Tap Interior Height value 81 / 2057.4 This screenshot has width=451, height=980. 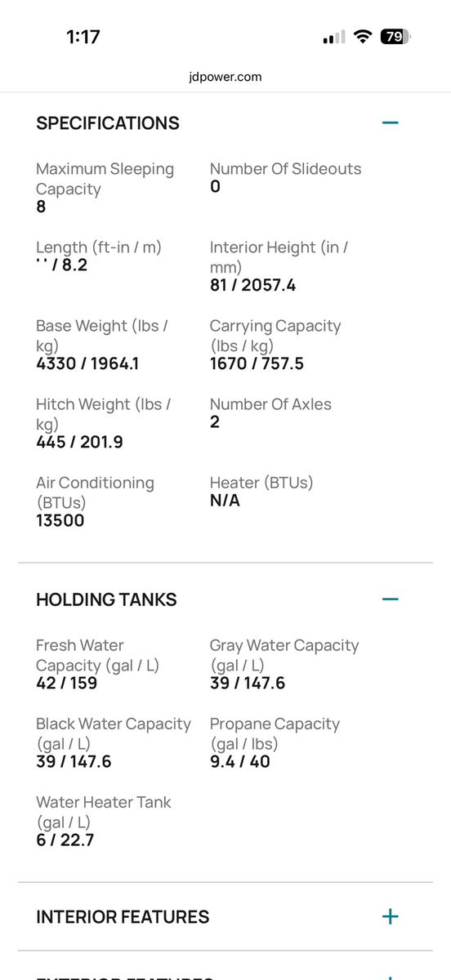tap(253, 285)
